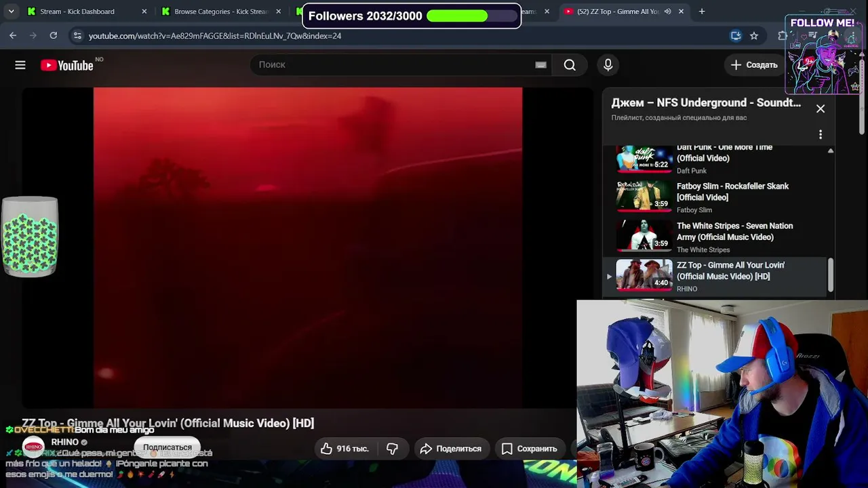Click the 'Fatboy Slim' artist name
This screenshot has width=868, height=488.
(694, 210)
